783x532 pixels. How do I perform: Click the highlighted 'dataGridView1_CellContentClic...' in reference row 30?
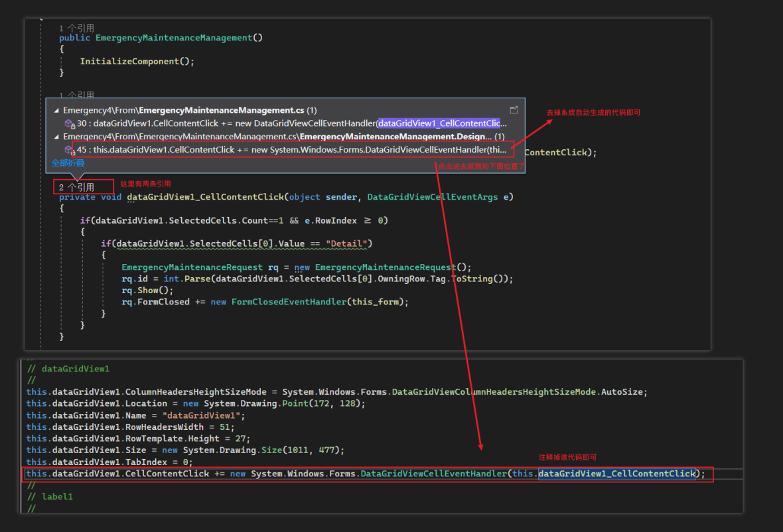[x=439, y=123]
